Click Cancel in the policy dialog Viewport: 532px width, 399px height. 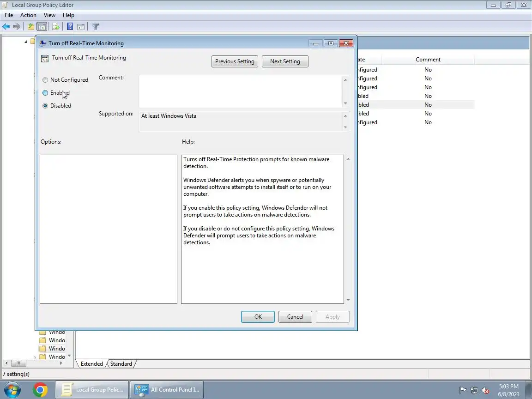pyautogui.click(x=295, y=316)
